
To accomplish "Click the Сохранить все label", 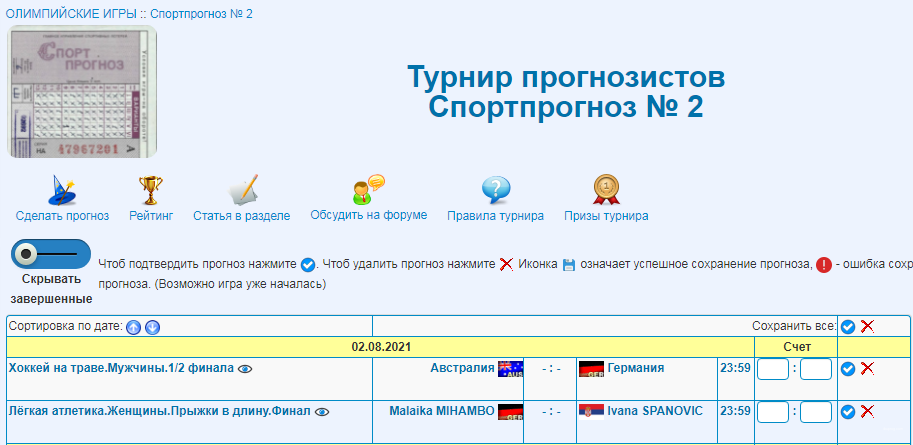I will [794, 326].
